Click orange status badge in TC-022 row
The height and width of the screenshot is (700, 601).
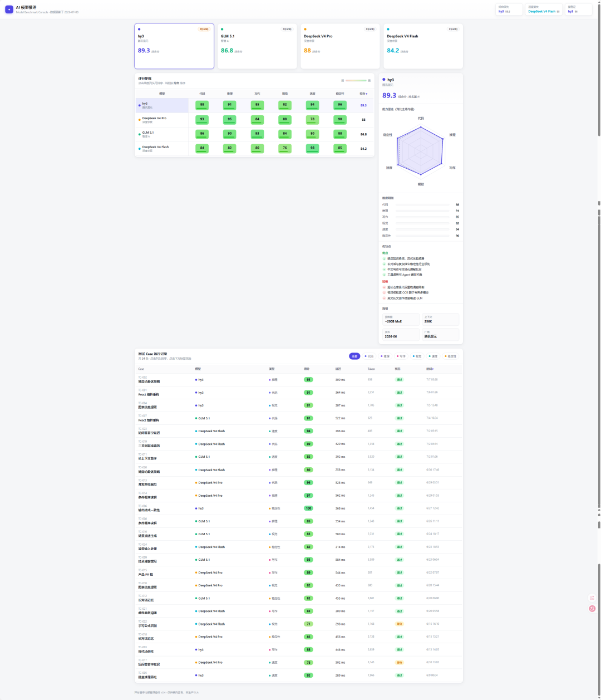click(x=399, y=624)
